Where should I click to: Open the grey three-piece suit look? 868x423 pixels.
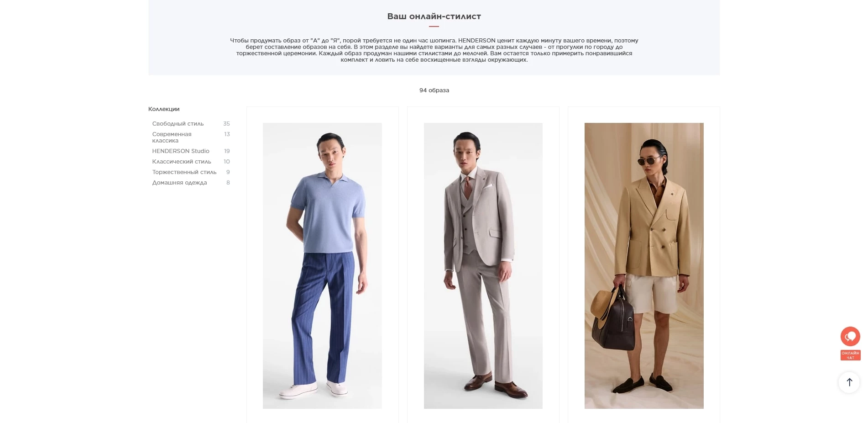[483, 265]
